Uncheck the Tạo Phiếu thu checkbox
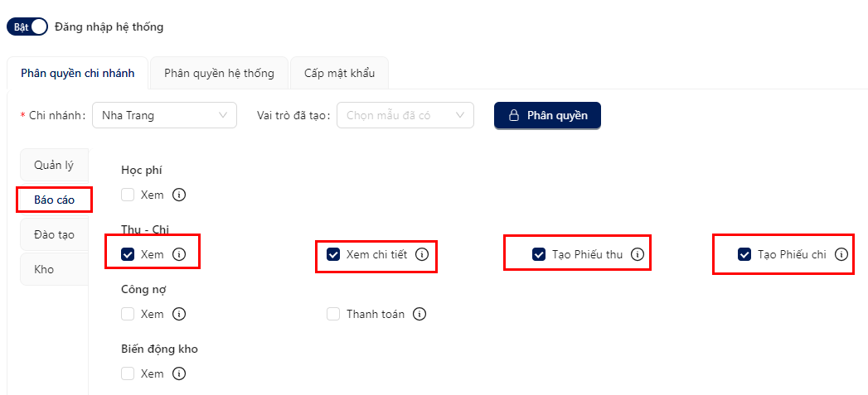Image resolution: width=868 pixels, height=395 pixels. pos(539,254)
